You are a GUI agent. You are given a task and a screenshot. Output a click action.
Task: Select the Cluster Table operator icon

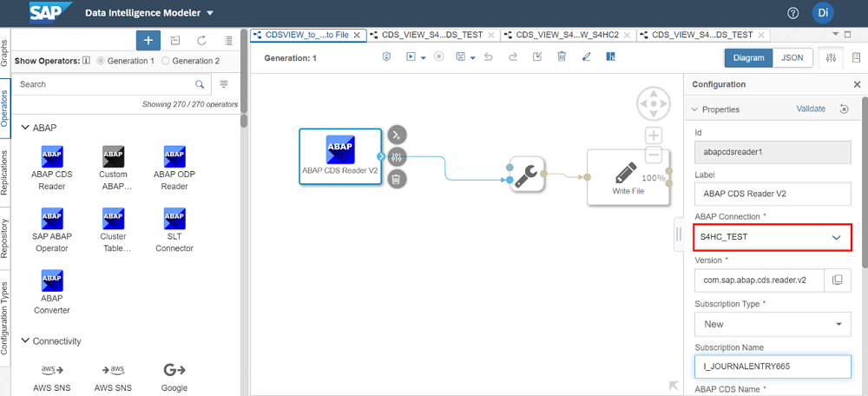113,219
